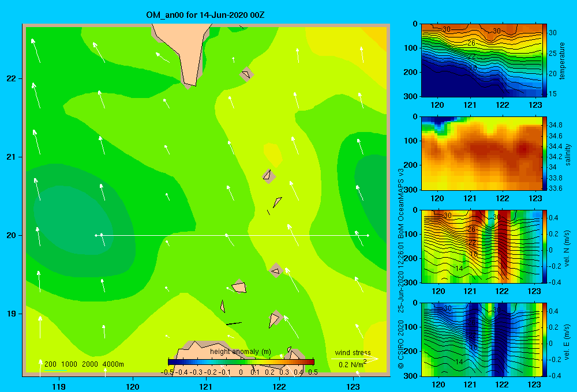Click the '0.2 N/m2' wind stress value
Image resolution: width=577 pixels, height=392 pixels.
[x=353, y=364]
